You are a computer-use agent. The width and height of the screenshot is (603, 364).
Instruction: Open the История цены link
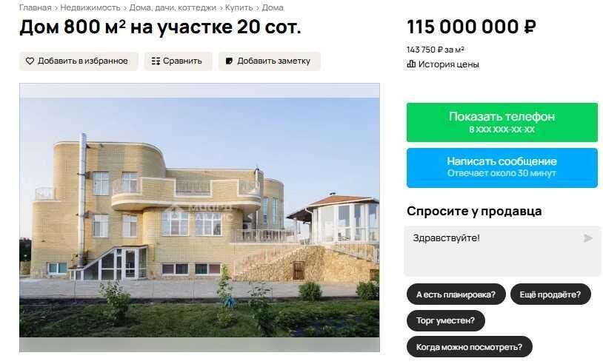[448, 64]
